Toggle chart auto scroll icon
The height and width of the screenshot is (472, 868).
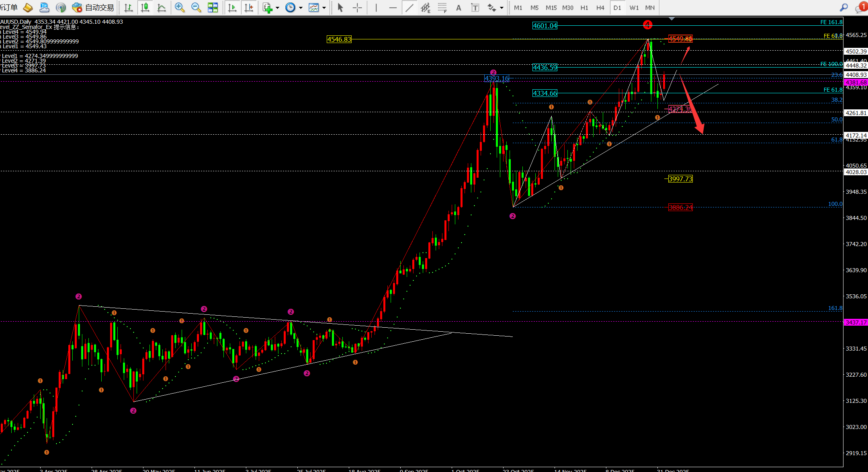232,8
